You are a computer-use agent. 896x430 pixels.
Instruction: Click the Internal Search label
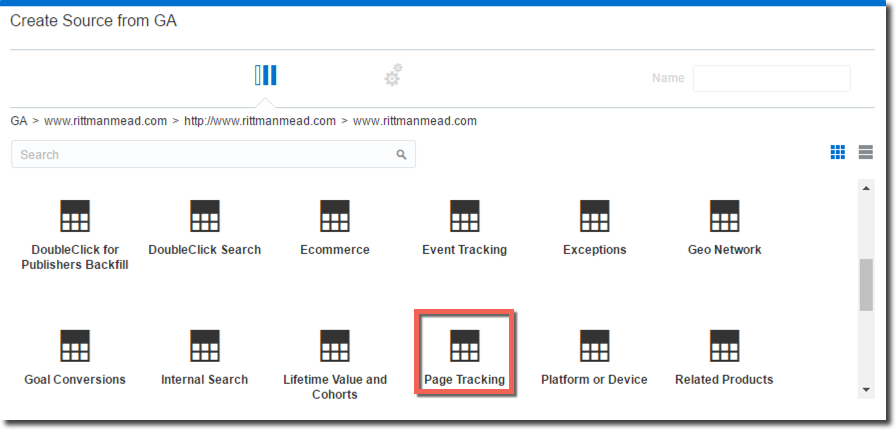[x=205, y=380]
